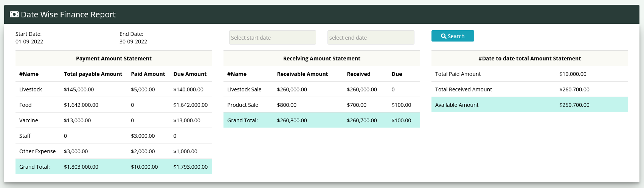The image size is (644, 188).
Task: Click the 'Livestock Sale' row name
Action: (x=244, y=89)
